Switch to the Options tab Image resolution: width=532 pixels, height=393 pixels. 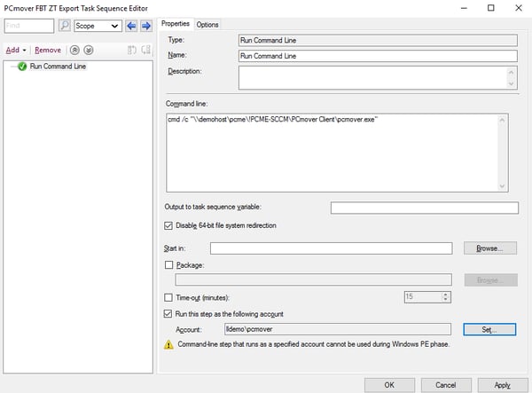coord(207,25)
